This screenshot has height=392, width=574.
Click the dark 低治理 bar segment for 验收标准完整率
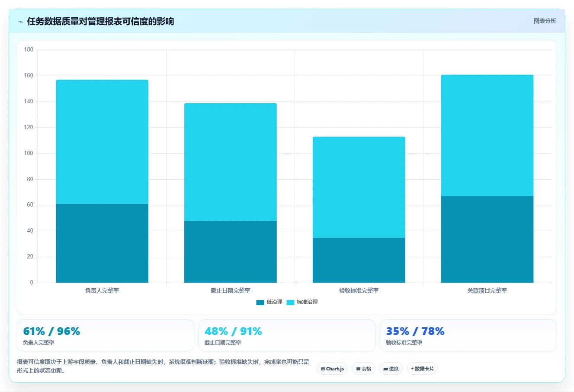359,260
